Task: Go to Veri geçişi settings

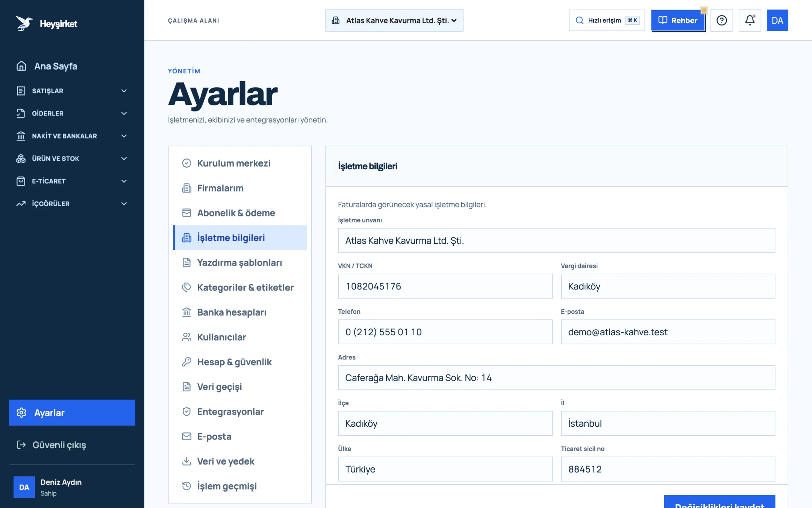Action: pyautogui.click(x=240, y=386)
